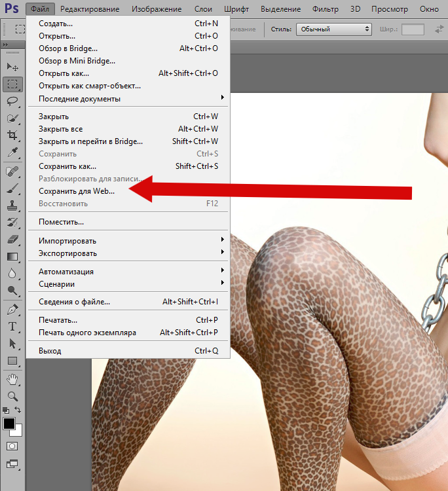Select the Path Selection tool
Viewport: 448px width, 491px height.
12,344
